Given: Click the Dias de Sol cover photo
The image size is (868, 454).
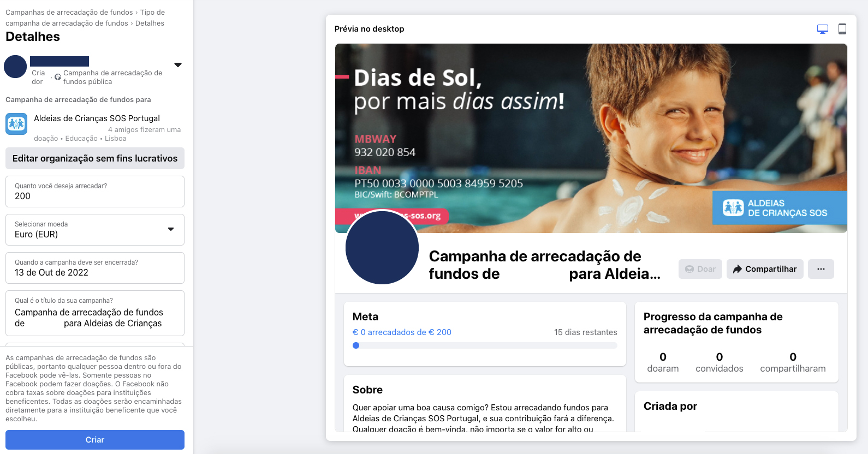Looking at the screenshot, I should point(591,138).
